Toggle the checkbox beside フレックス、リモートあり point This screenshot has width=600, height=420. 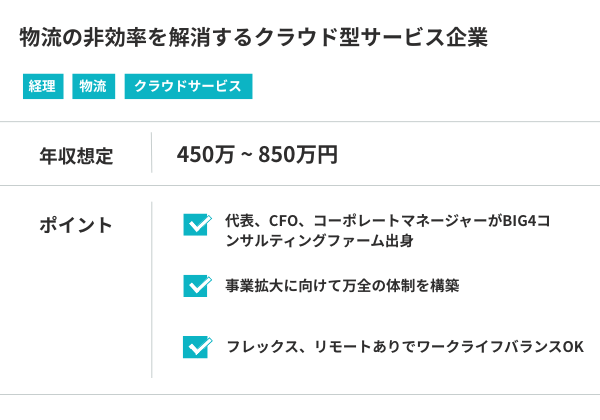coord(197,347)
